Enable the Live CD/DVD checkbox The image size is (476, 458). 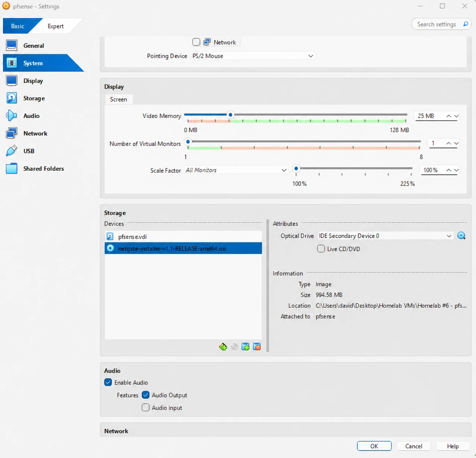pos(321,249)
